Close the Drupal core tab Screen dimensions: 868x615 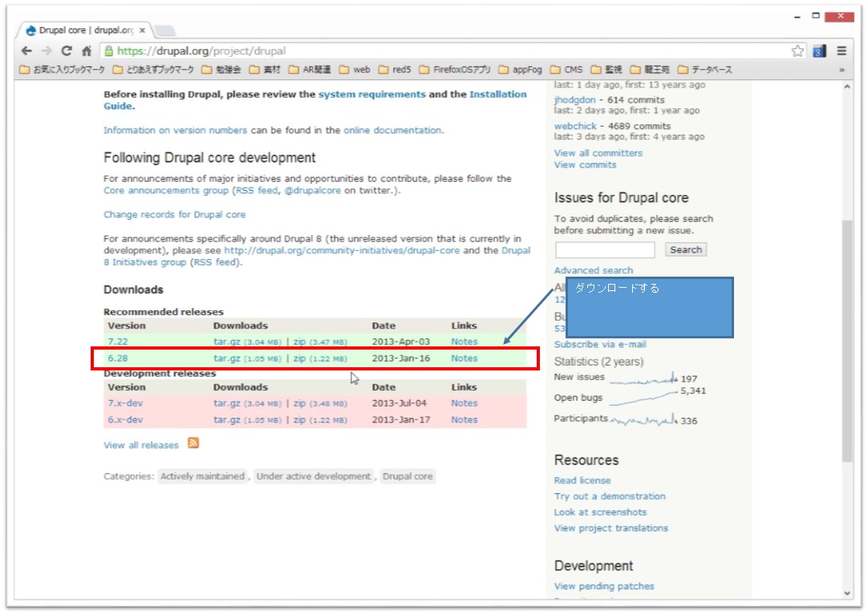(142, 30)
